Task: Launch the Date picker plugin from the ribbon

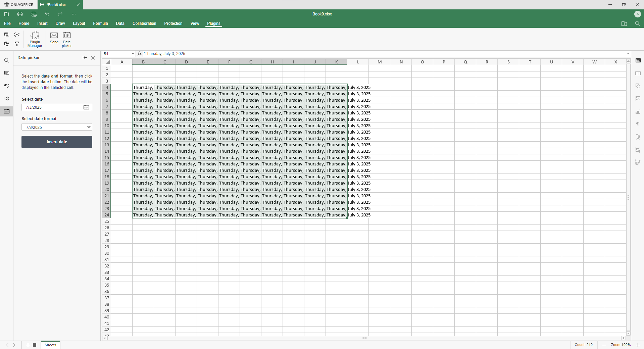Action: click(66, 39)
